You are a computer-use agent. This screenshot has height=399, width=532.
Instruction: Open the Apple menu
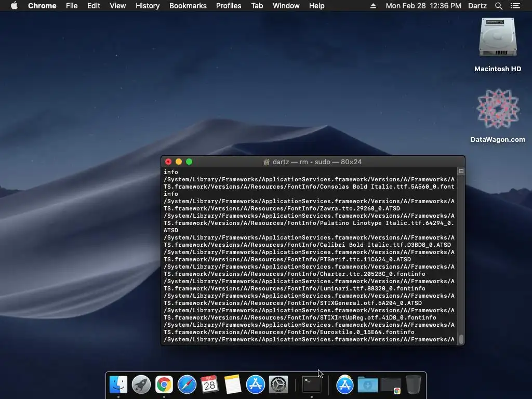(14, 6)
